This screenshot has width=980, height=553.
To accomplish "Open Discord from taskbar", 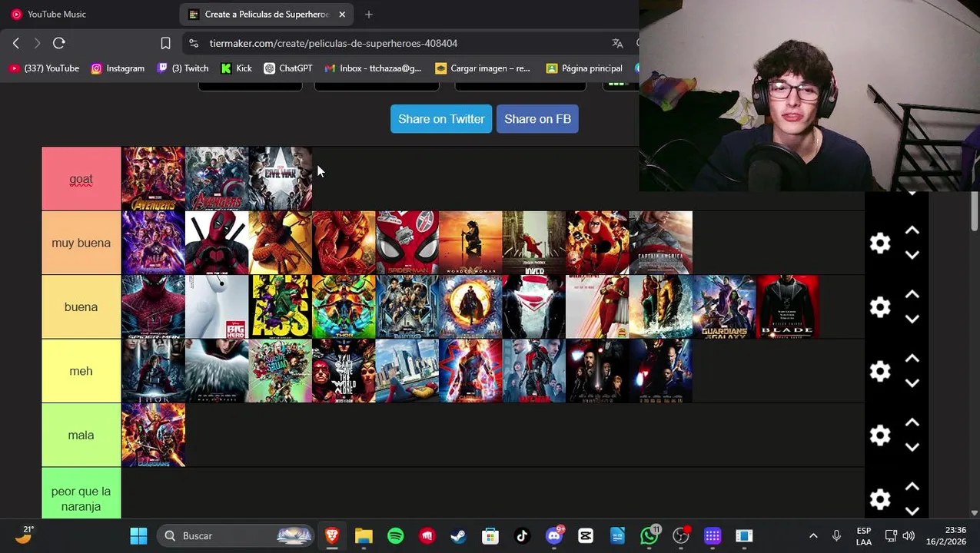I will point(554,536).
